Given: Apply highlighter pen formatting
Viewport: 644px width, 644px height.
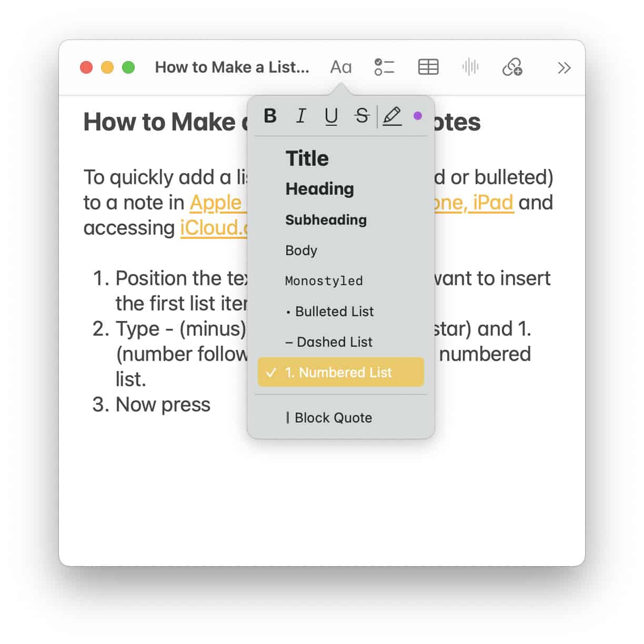Looking at the screenshot, I should 392,116.
